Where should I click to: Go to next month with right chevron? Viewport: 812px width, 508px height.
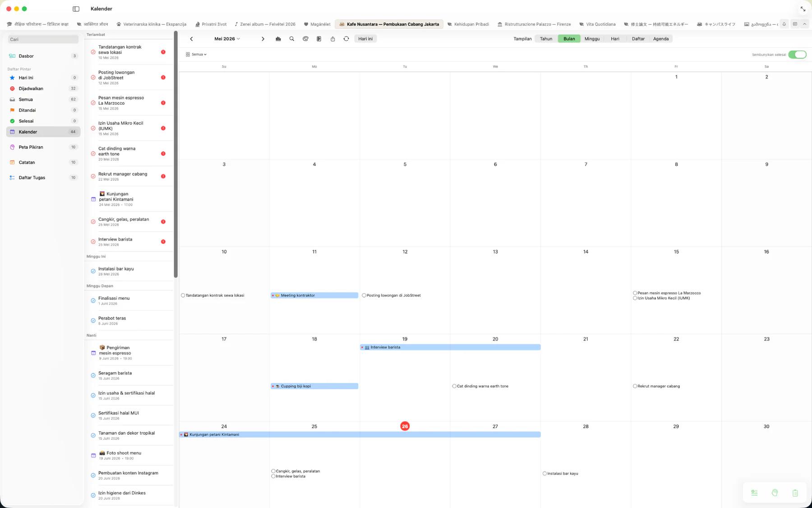pyautogui.click(x=263, y=39)
